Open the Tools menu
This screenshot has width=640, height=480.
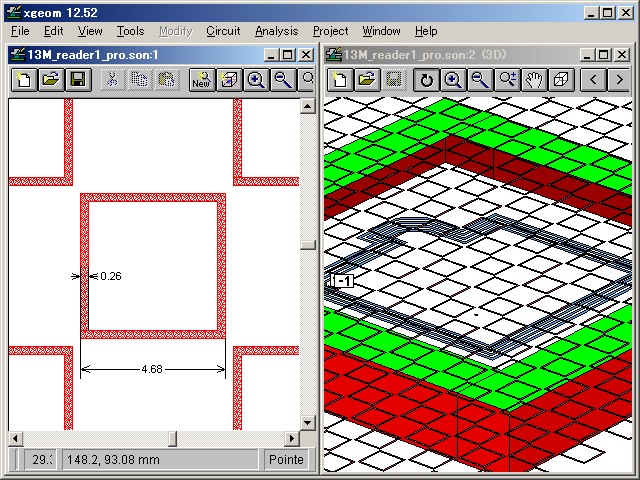(x=130, y=31)
